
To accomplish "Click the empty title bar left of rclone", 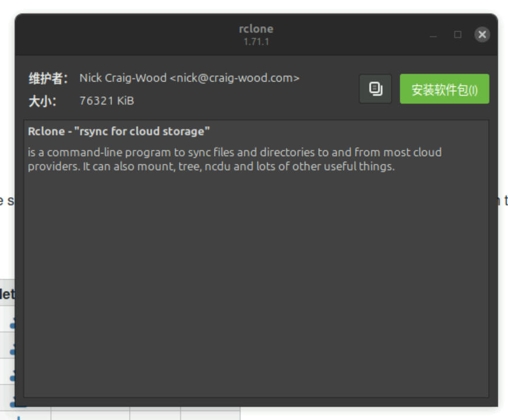I will coord(117,35).
